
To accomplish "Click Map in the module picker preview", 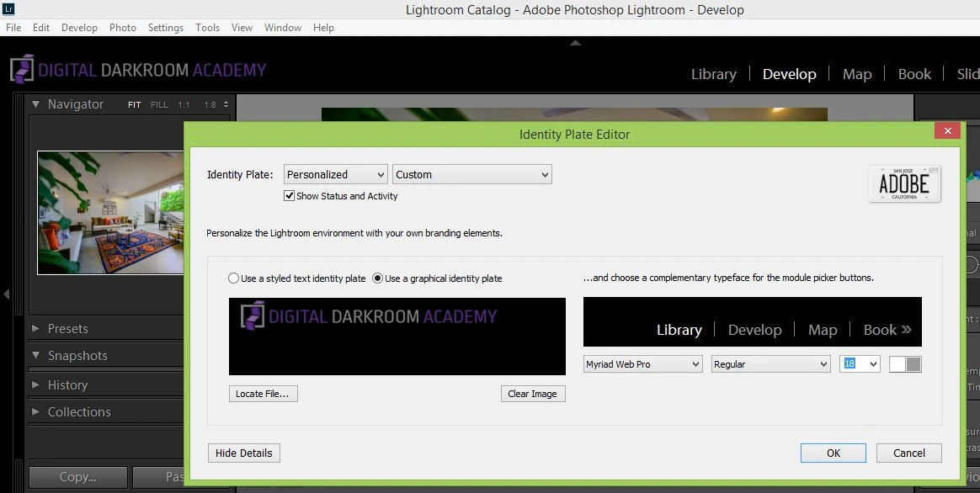I will pos(823,330).
